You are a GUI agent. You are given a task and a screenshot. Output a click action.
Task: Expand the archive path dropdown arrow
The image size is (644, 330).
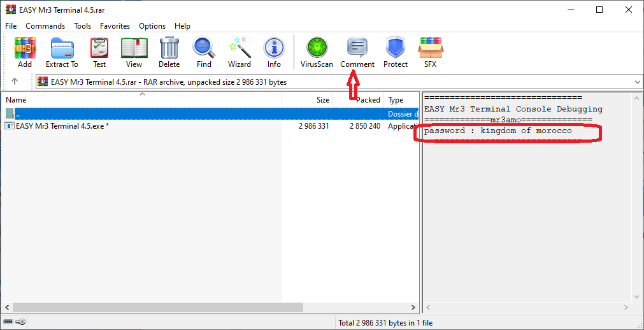pyautogui.click(x=638, y=82)
